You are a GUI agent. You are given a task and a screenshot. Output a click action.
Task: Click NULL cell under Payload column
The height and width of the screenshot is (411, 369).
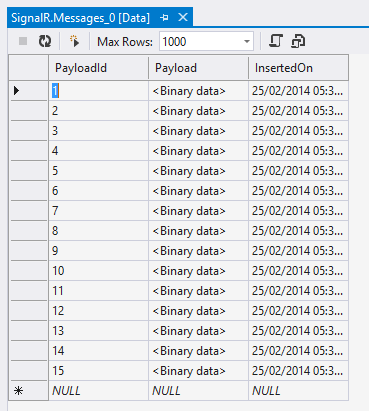198,391
